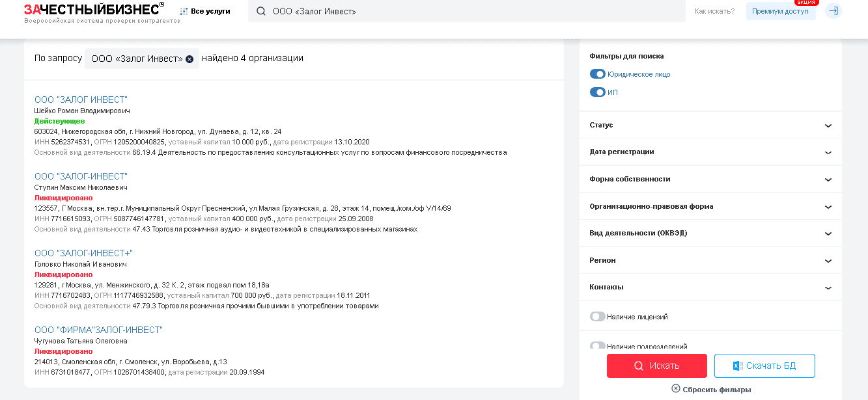Open the Вид деятельности (ОКВЭД) section
The width and height of the screenshot is (868, 400).
pyautogui.click(x=710, y=233)
